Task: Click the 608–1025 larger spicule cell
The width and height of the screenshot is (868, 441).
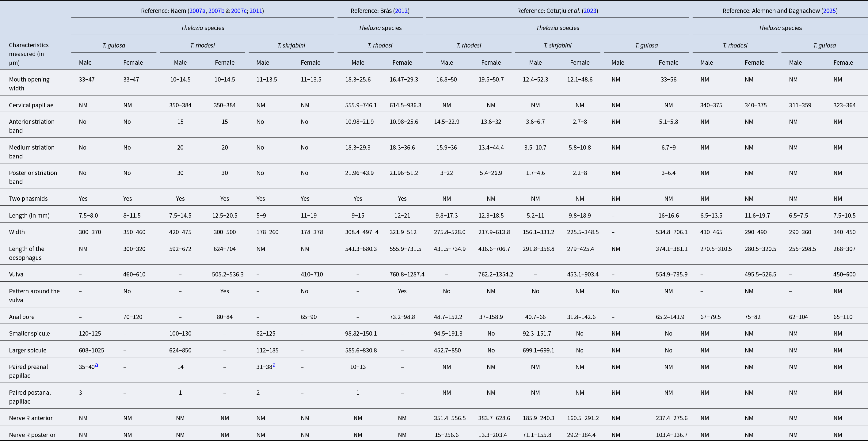Action: (x=91, y=350)
